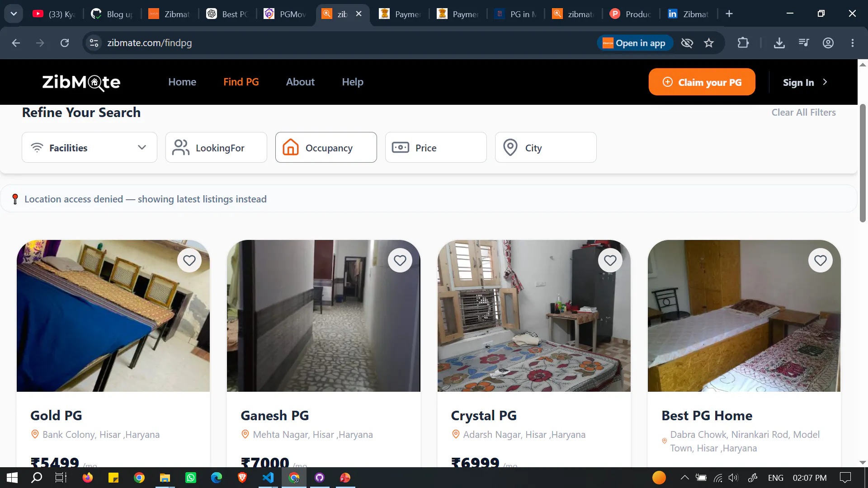The height and width of the screenshot is (488, 868).
Task: Click the Best PG Home title
Action: pos(707,415)
